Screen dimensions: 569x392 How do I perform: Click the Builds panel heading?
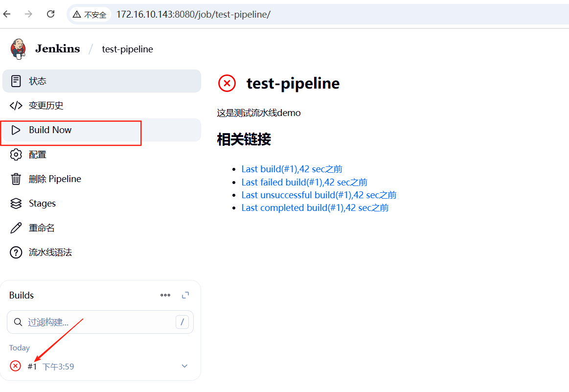point(22,296)
